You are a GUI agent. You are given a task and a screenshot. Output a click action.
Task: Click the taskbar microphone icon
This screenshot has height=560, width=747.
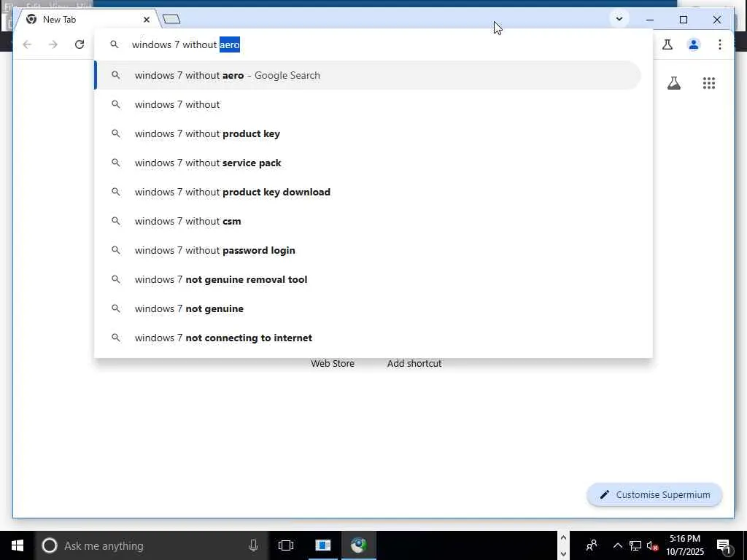point(253,545)
